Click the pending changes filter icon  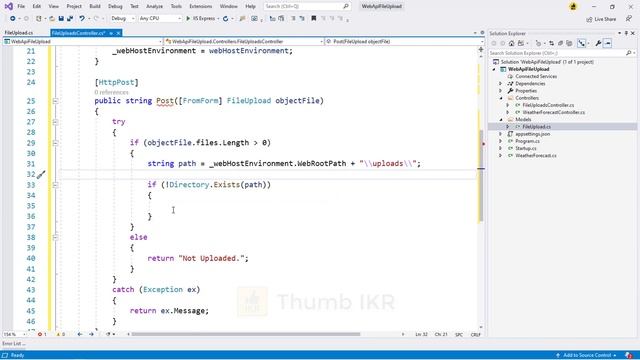pos(538,43)
